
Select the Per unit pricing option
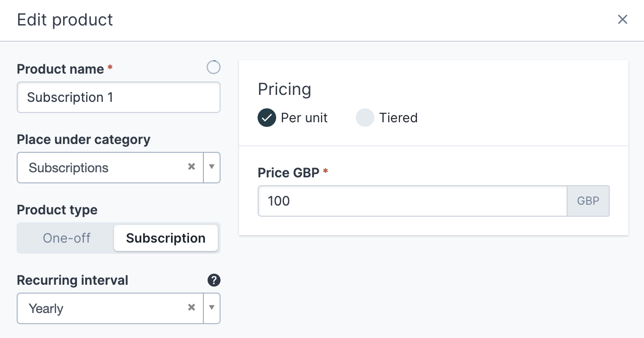(292, 118)
